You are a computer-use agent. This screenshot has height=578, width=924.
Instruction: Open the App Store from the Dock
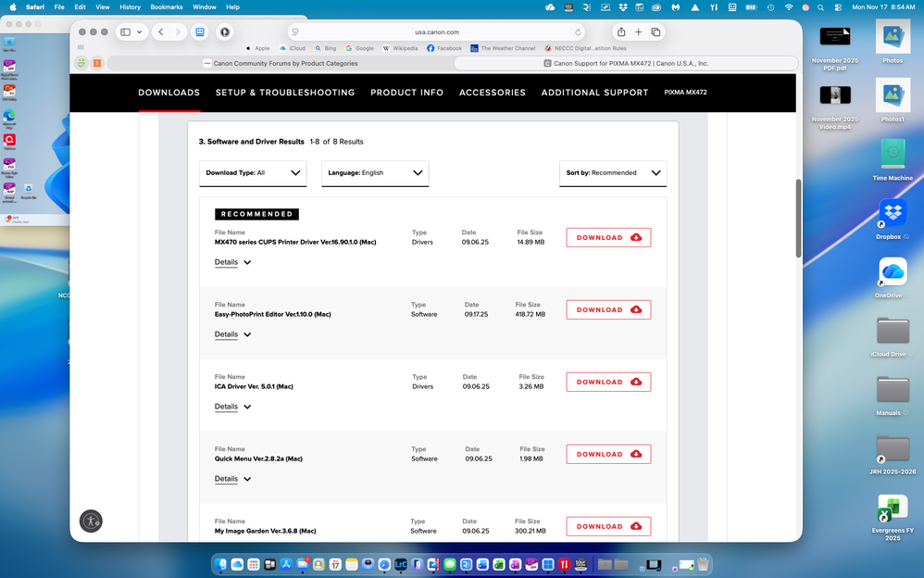click(284, 563)
